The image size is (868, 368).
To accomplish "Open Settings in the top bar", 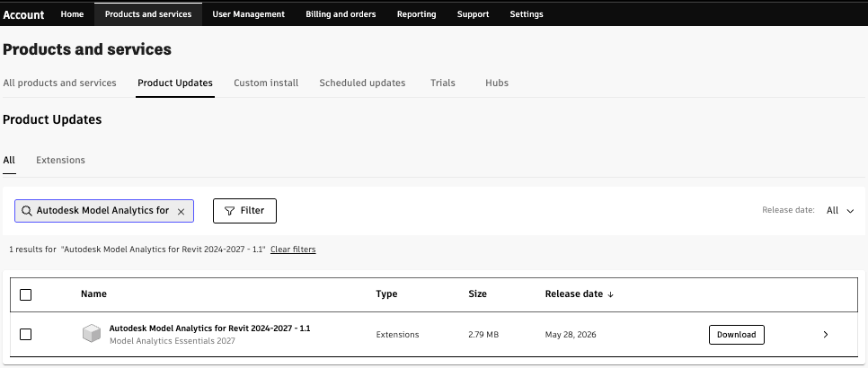I will pos(526,14).
